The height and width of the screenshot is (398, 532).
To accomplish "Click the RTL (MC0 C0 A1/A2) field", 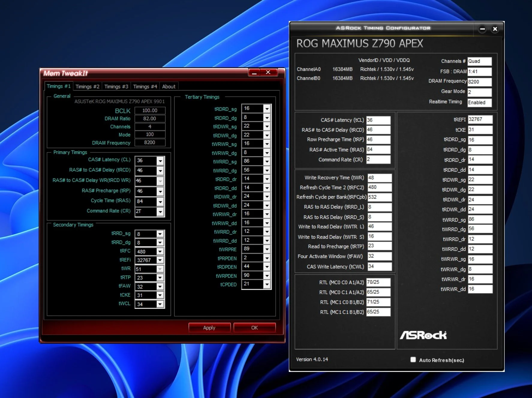I will [x=378, y=282].
